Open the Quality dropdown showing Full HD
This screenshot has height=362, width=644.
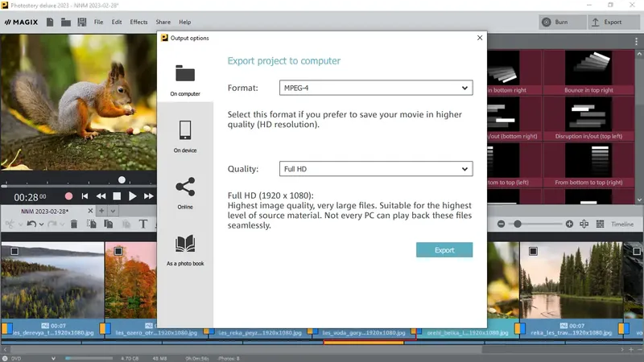coord(376,169)
